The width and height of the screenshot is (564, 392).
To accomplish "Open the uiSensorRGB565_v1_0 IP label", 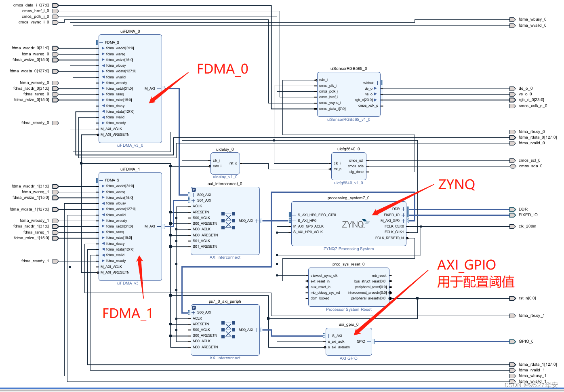I will 349,120.
